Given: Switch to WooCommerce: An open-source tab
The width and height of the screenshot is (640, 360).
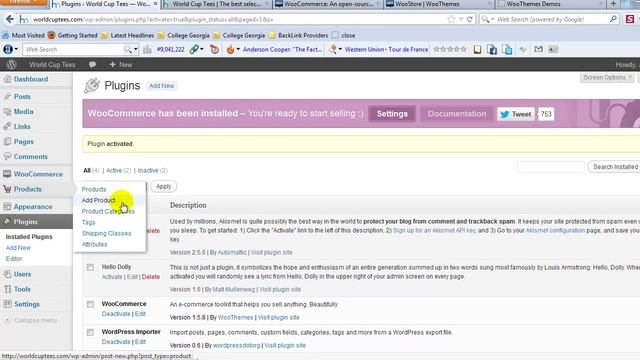Looking at the screenshot, I should click(x=327, y=4).
